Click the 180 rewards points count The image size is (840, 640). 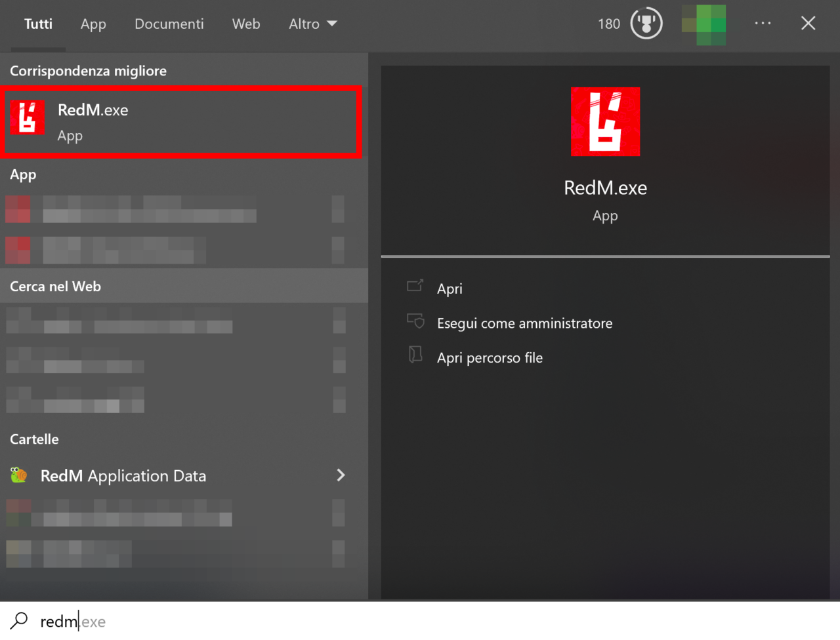(x=608, y=24)
